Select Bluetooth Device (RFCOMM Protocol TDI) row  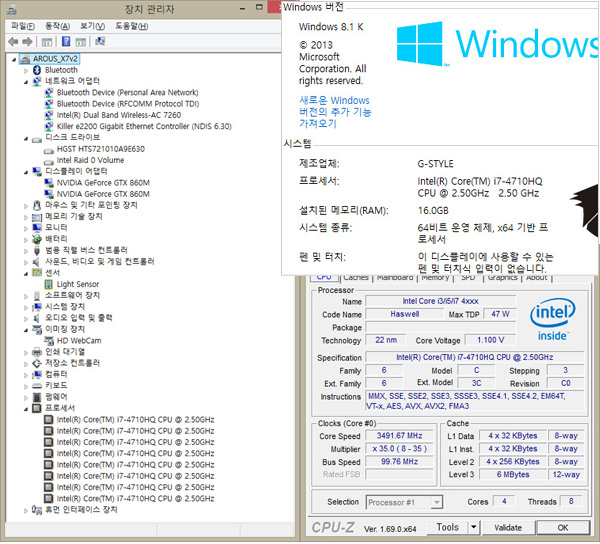click(x=128, y=104)
